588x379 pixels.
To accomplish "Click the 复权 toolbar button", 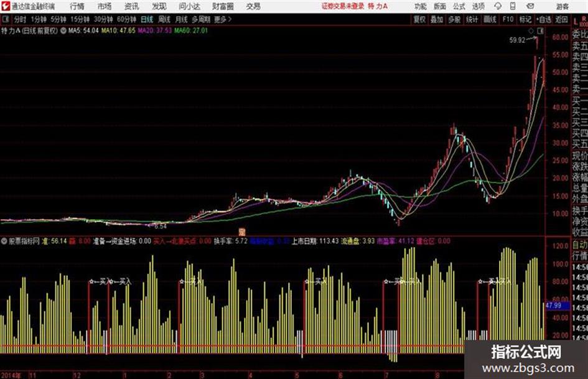I will (419, 19).
